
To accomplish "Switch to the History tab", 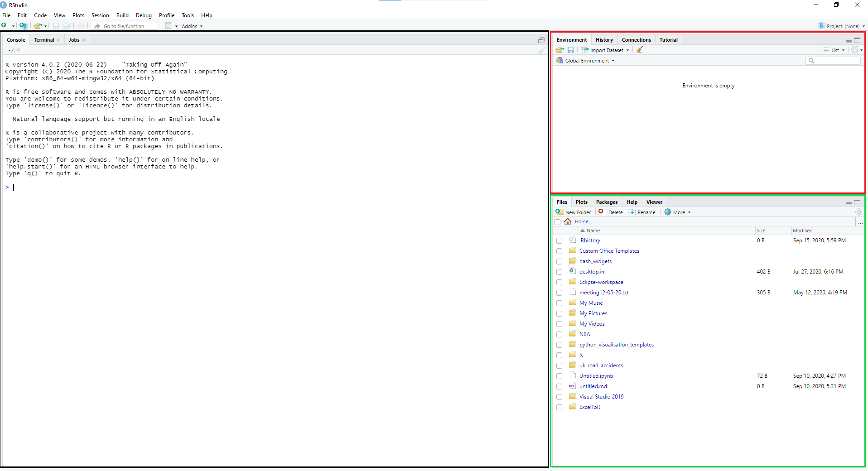I will point(604,40).
